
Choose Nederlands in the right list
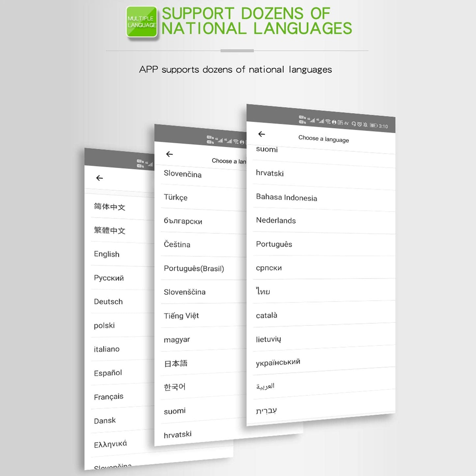[276, 220]
